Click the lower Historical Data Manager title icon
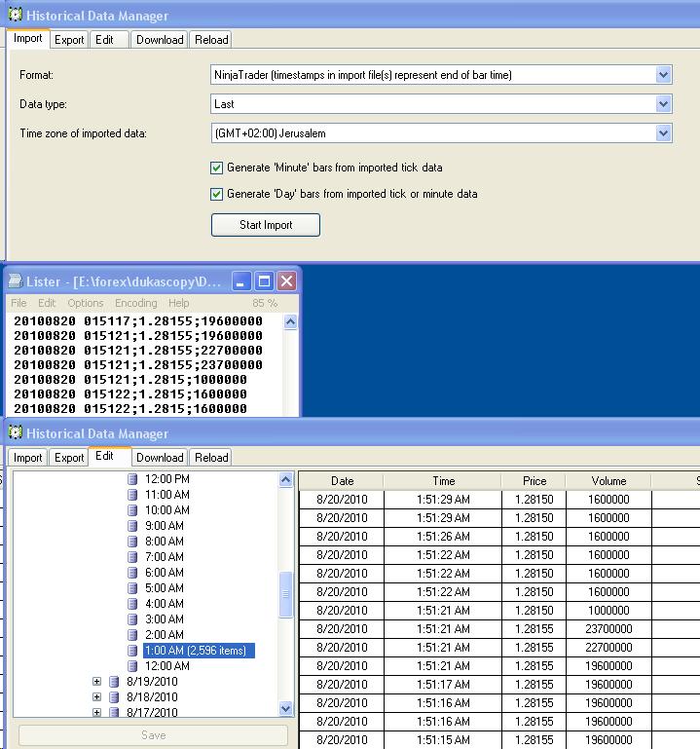This screenshot has width=700, height=749. pos(16,432)
